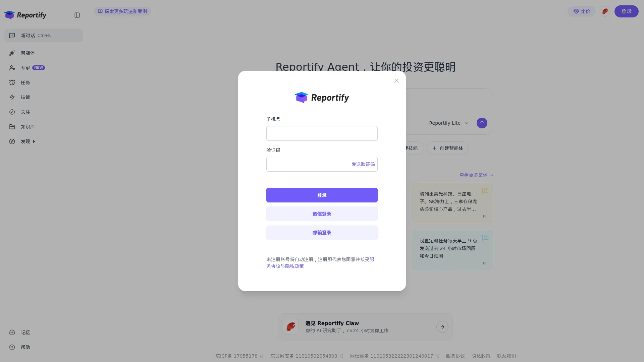Start a new conversation 新对话
Image resolution: width=644 pixels, height=362 pixels.
(43, 36)
